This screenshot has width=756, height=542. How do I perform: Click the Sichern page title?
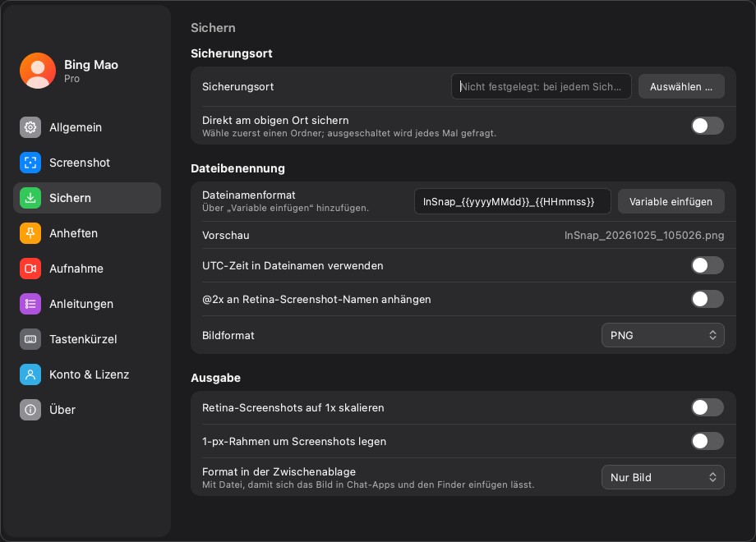coord(213,28)
